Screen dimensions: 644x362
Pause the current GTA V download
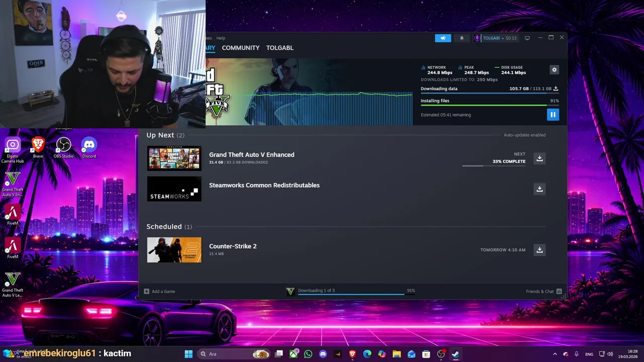[553, 115]
